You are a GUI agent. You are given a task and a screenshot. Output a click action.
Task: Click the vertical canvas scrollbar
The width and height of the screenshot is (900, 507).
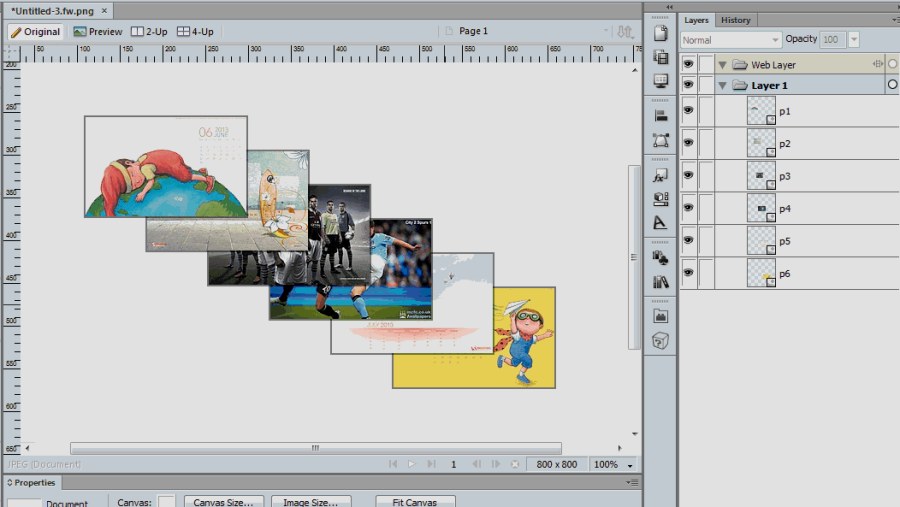pyautogui.click(x=634, y=257)
